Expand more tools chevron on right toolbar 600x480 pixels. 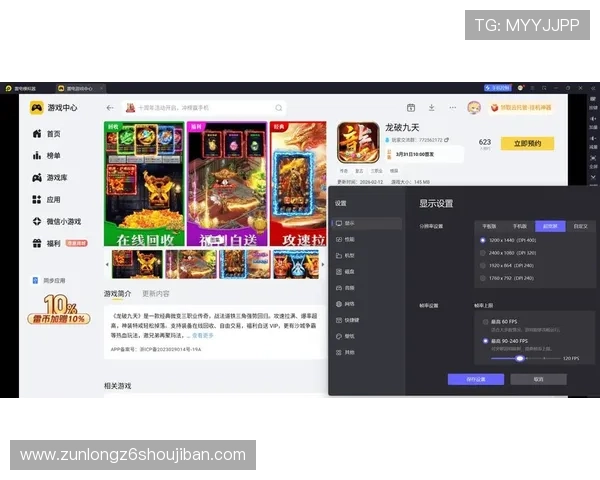pyautogui.click(x=593, y=177)
